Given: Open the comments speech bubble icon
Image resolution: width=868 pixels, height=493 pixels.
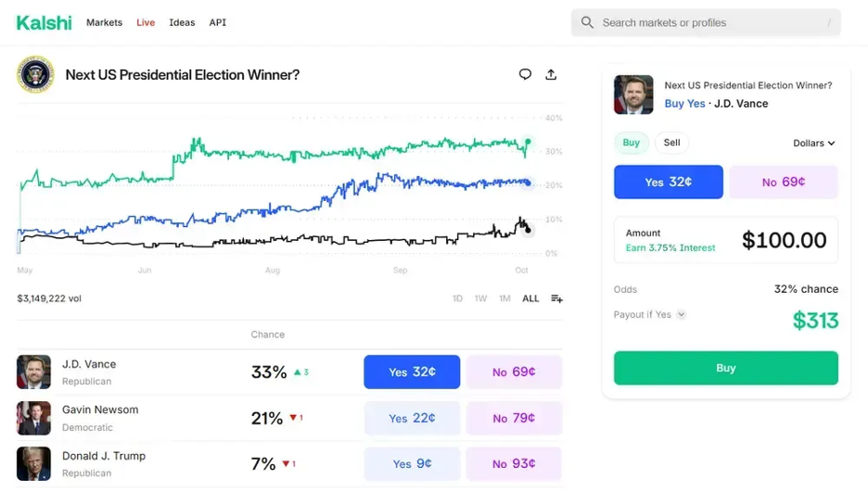Looking at the screenshot, I should click(x=525, y=74).
